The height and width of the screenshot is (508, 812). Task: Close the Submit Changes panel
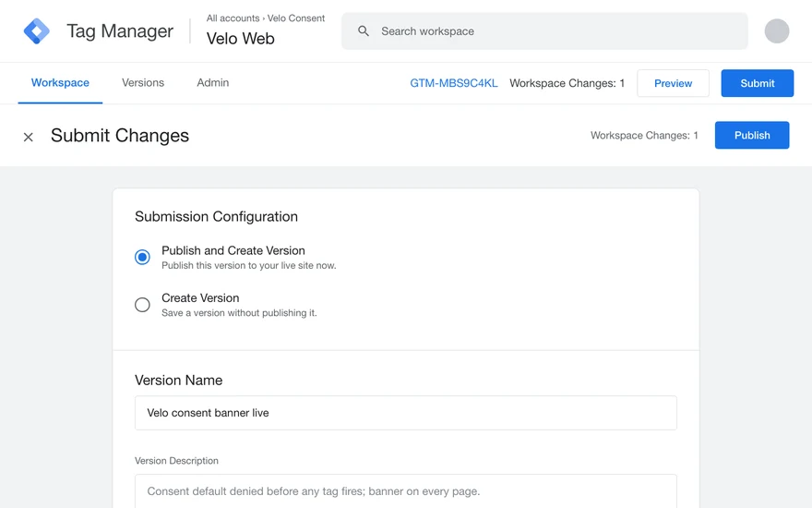(x=29, y=137)
